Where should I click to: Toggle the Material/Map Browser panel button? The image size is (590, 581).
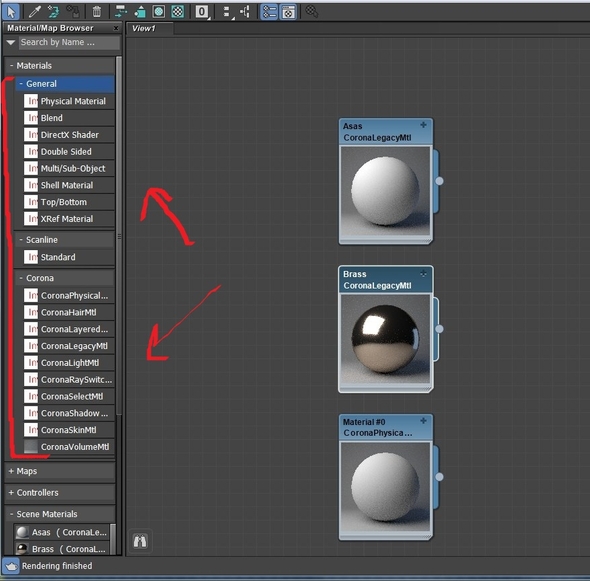pyautogui.click(x=269, y=12)
